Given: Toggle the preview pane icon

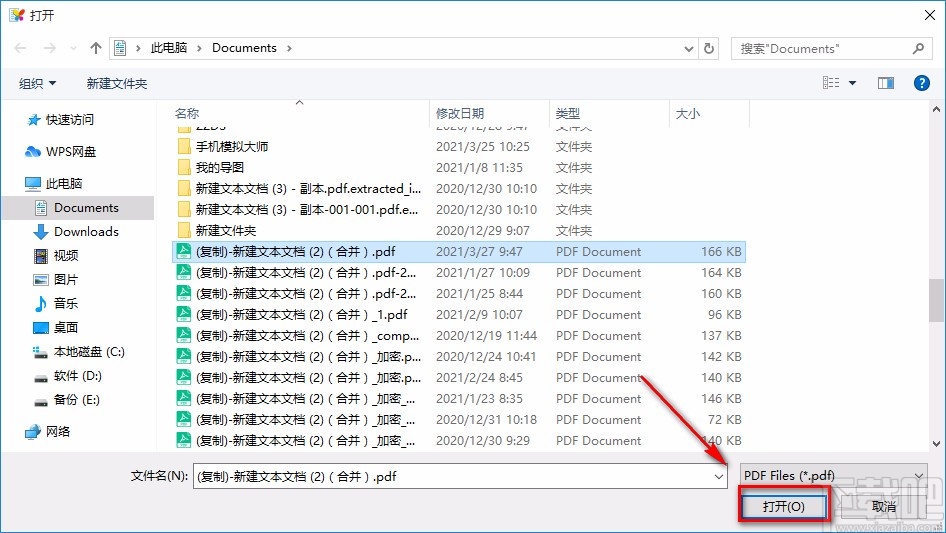Looking at the screenshot, I should point(886,83).
